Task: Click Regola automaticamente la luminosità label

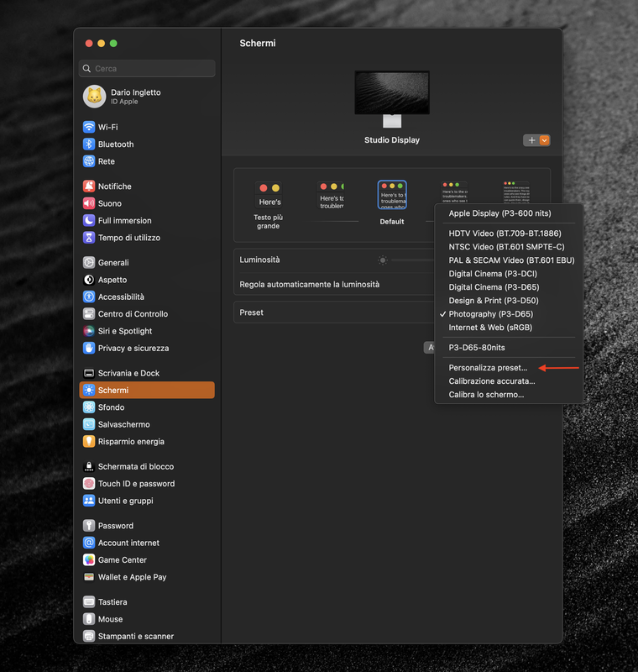Action: 309,284
